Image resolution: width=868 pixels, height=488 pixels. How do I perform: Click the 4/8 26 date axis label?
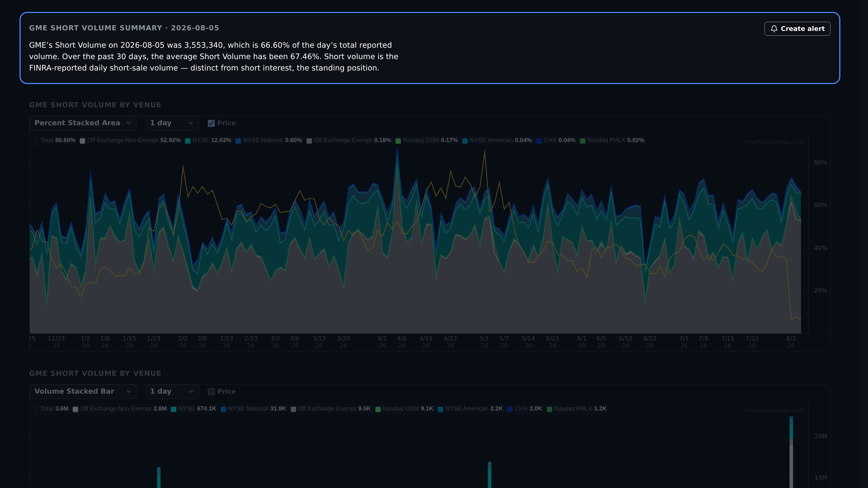tap(402, 342)
